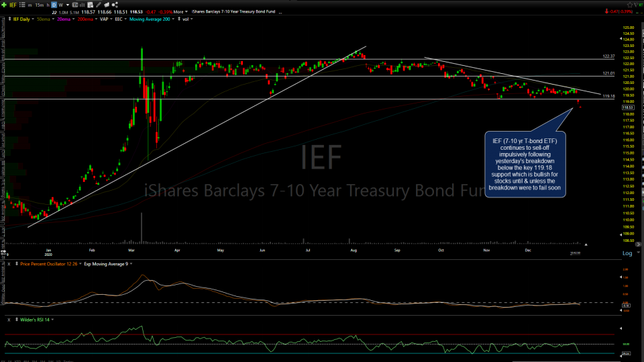Open Exp Moving Average 9 settings
This screenshot has height=362, width=644.
108,264
